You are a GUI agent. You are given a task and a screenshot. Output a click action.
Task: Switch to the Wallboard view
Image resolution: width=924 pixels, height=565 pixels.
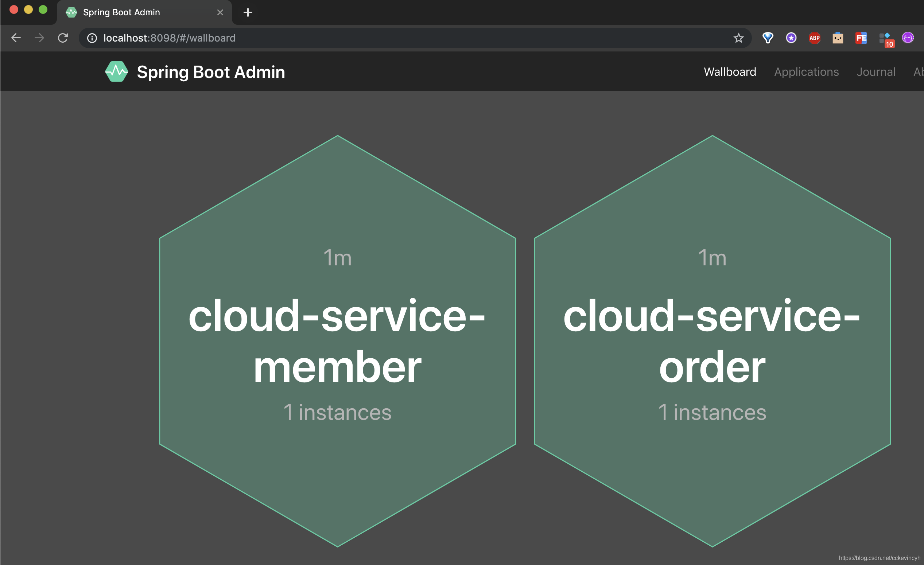point(730,71)
